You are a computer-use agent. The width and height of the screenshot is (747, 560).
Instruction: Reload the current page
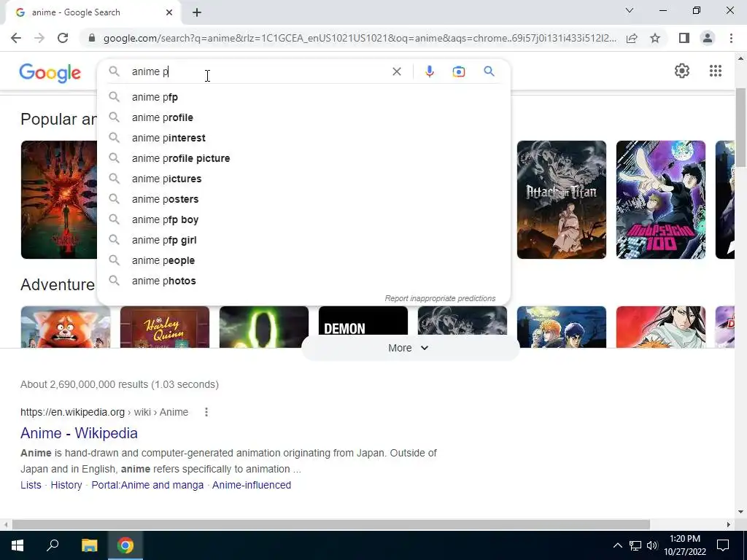point(63,38)
